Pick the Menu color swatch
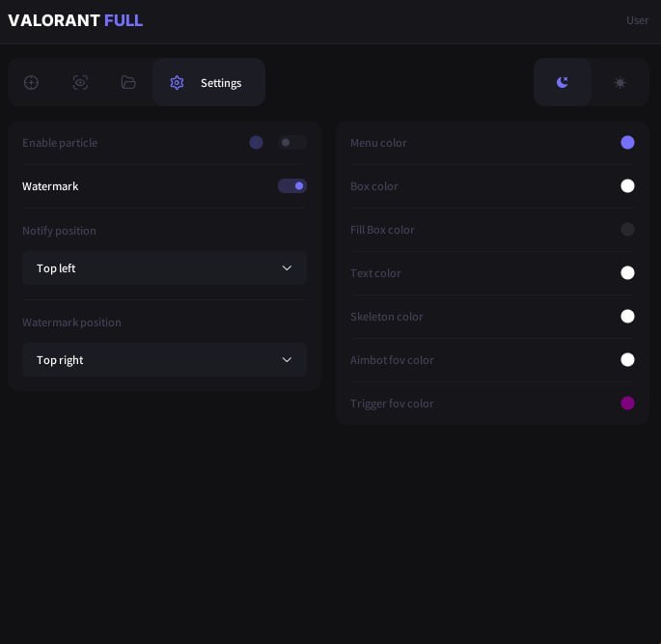The width and height of the screenshot is (661, 644). tap(627, 143)
